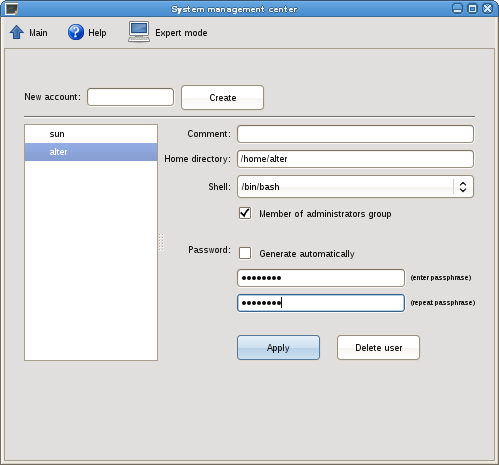The width and height of the screenshot is (499, 465).
Task: Click the enter passphrase field
Action: pos(321,278)
